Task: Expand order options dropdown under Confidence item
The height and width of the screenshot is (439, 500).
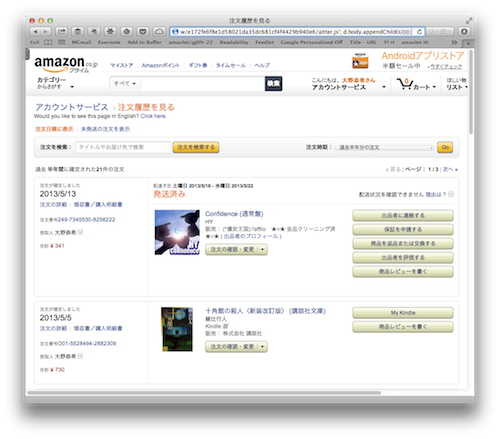Action: click(262, 249)
